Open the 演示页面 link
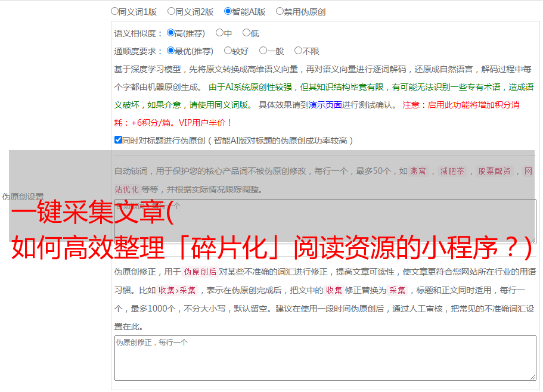The width and height of the screenshot is (543, 392). pos(325,105)
